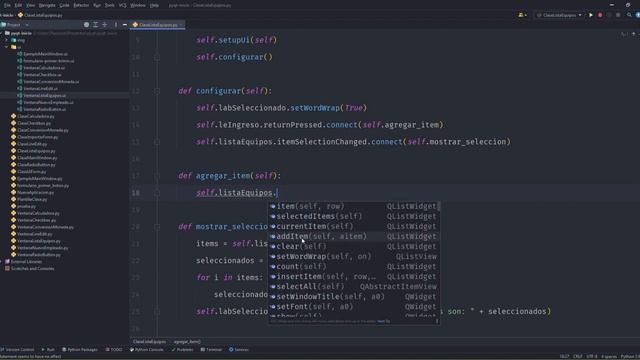This screenshot has height=360, width=640.
Task: Open Search Everywhere with the magnifier icon
Action: pyautogui.click(x=629, y=15)
